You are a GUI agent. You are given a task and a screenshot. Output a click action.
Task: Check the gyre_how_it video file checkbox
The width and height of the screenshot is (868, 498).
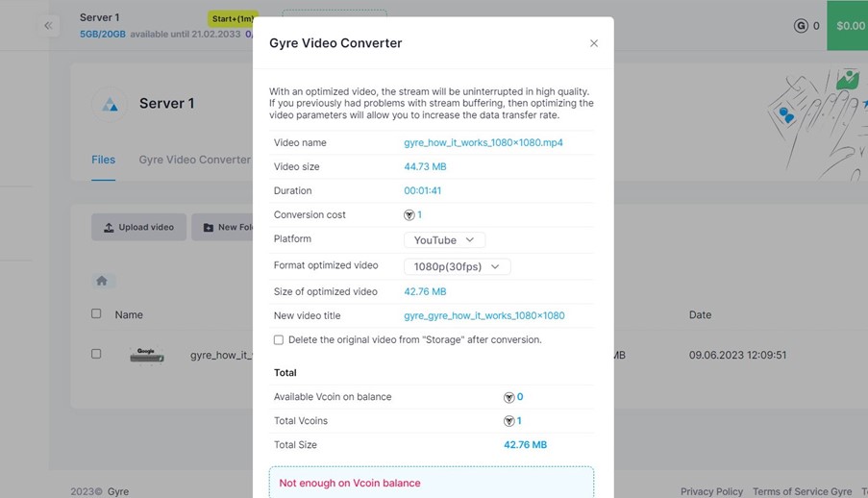96,354
